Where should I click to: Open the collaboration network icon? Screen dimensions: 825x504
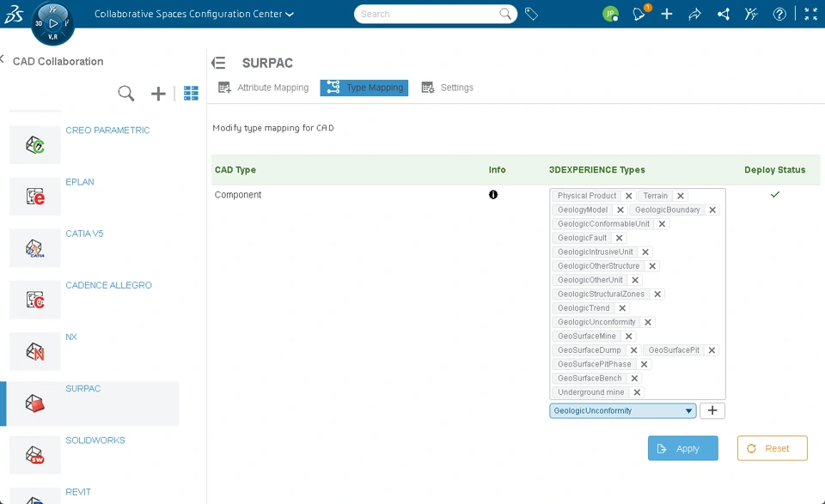[724, 15]
